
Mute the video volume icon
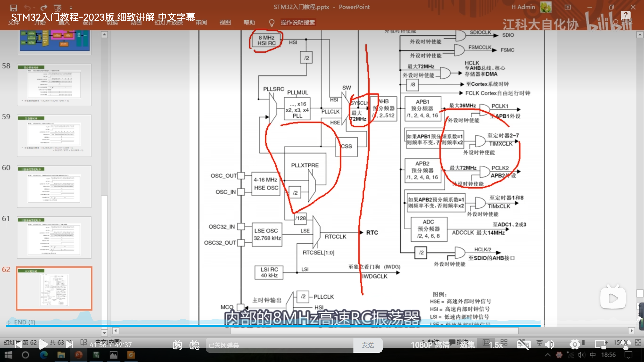coord(550,345)
